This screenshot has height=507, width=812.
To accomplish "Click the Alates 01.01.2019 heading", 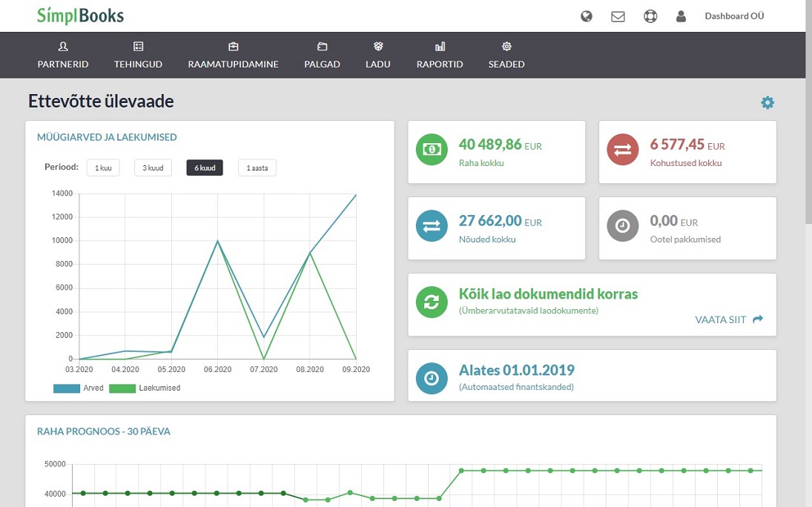I will (516, 371).
